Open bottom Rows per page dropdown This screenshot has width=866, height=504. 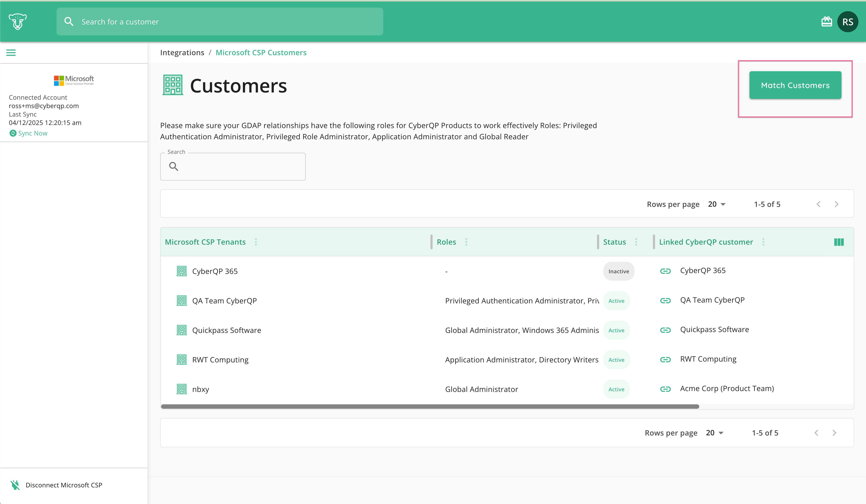(714, 433)
